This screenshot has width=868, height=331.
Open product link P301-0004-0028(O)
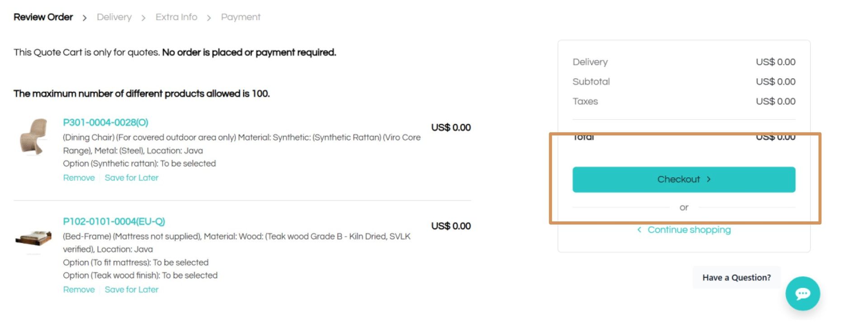(105, 123)
